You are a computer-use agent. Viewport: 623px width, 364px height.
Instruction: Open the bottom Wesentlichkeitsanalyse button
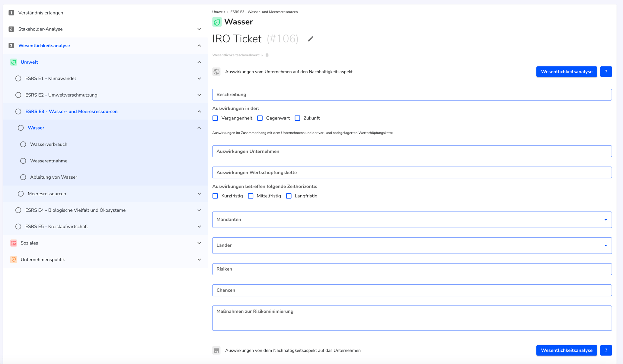[x=567, y=350]
